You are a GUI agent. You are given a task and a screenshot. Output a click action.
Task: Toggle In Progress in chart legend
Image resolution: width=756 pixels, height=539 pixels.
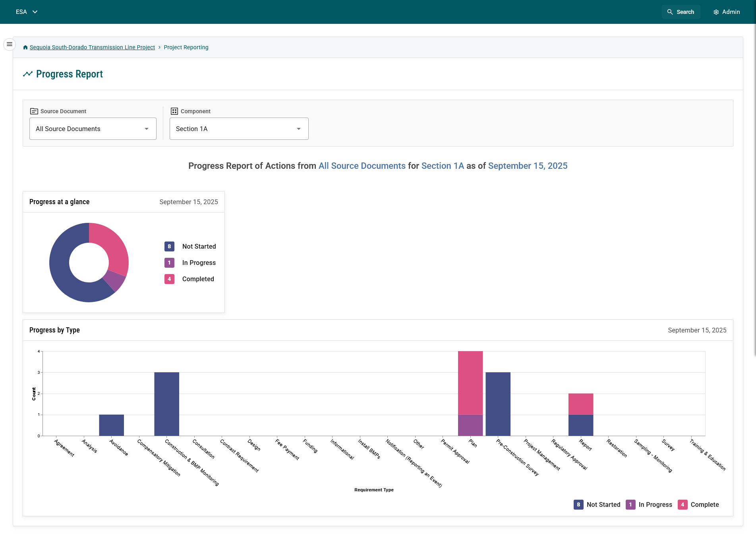pyautogui.click(x=649, y=504)
